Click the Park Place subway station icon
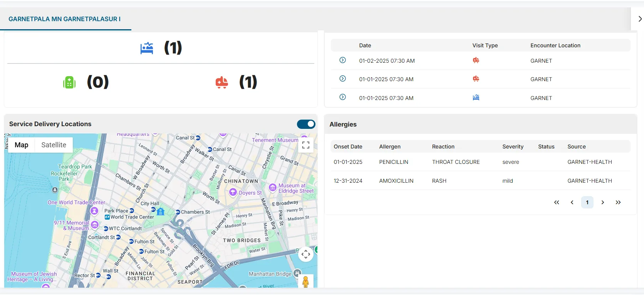 point(132,211)
